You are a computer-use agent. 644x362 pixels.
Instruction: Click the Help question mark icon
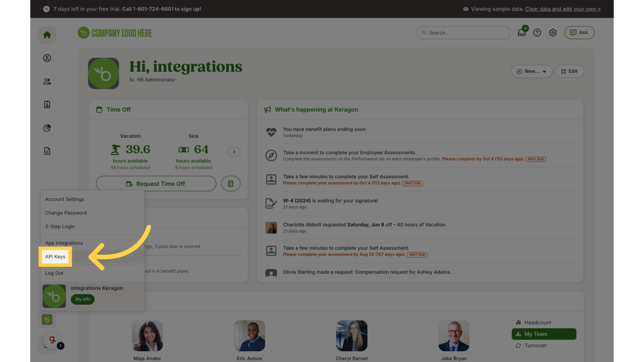(537, 33)
